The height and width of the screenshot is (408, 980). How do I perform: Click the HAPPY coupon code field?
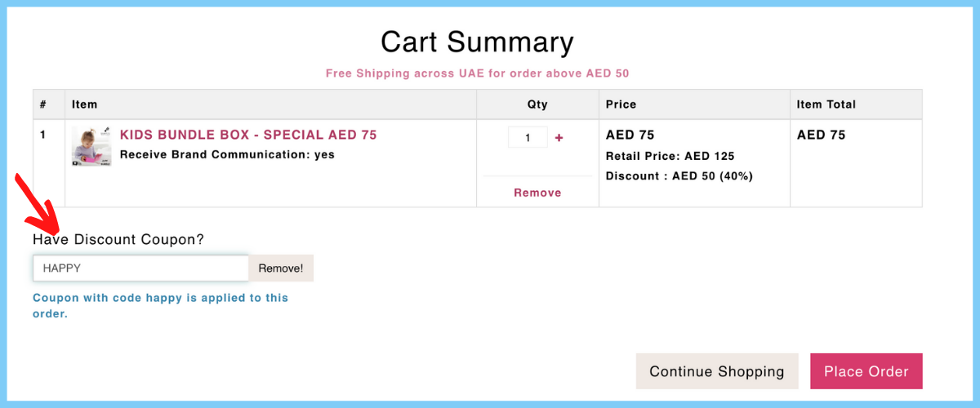click(x=140, y=268)
